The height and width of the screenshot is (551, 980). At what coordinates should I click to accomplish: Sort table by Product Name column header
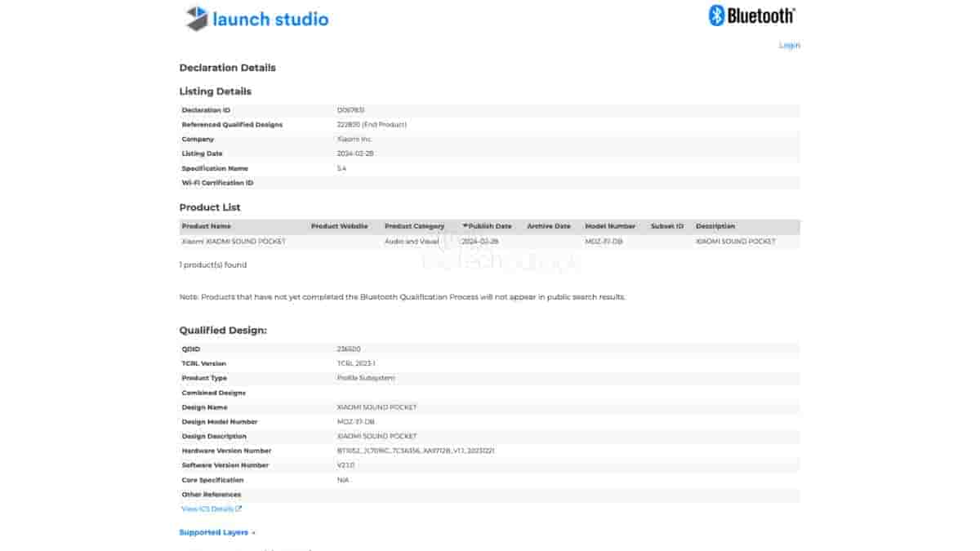[206, 226]
